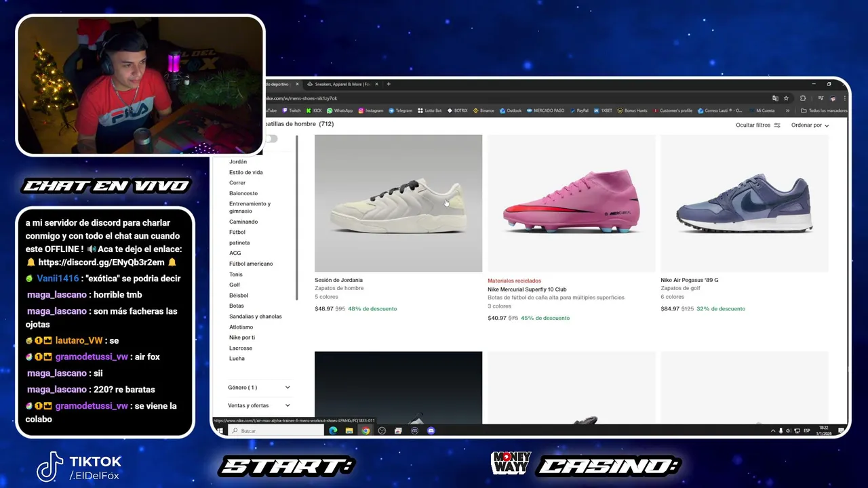Open the PayPal bookmark
Viewport: 868px width, 488px height.
click(579, 110)
